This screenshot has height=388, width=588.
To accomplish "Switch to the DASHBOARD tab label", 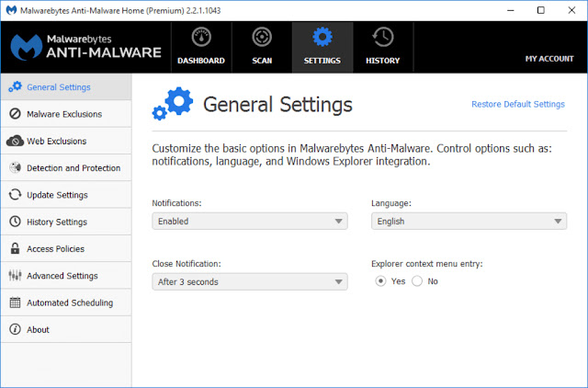I will click(x=201, y=61).
